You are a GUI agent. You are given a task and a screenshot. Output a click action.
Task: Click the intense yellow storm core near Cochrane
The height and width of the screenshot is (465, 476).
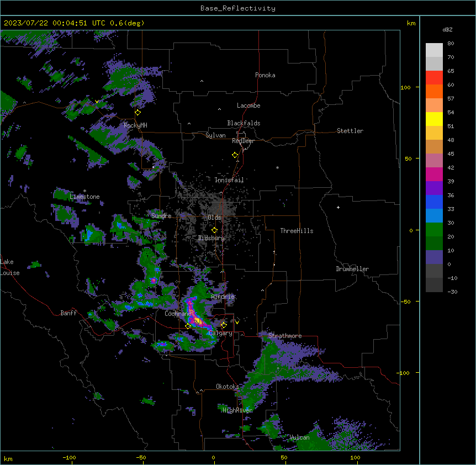[x=198, y=320]
